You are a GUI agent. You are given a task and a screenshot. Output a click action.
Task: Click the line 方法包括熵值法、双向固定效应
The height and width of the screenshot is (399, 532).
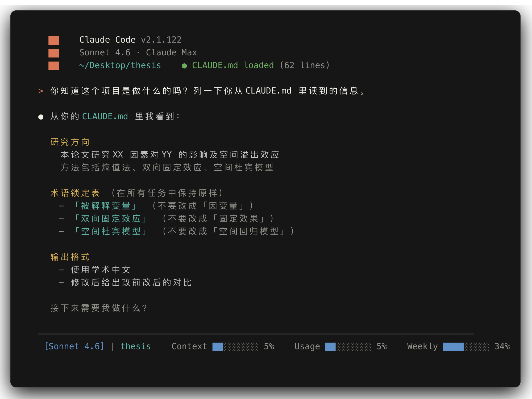[167, 167]
